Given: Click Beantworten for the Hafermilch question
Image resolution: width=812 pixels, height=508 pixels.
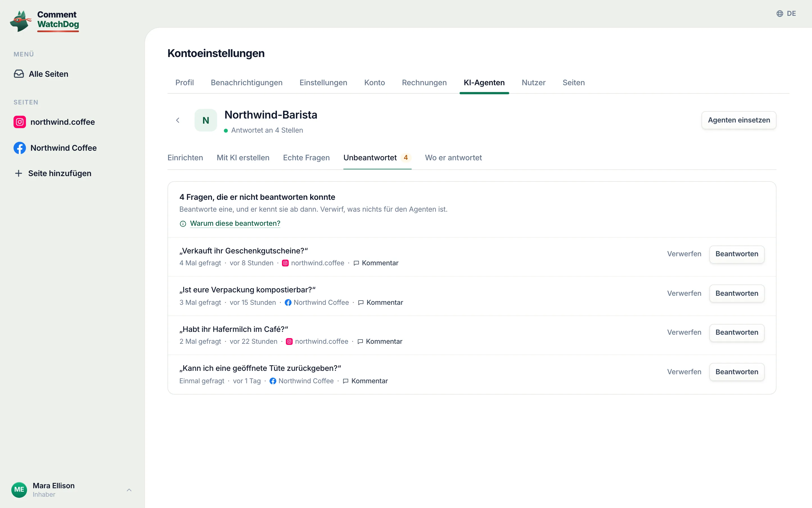Looking at the screenshot, I should pos(737,333).
